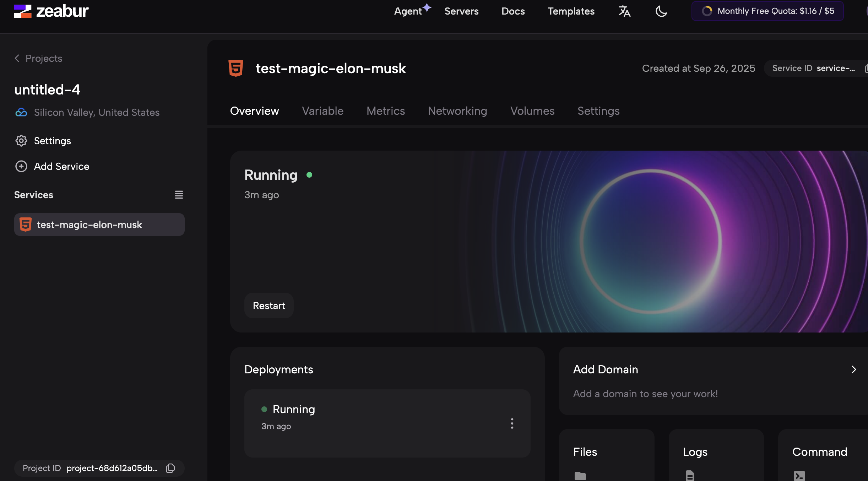Image resolution: width=868 pixels, height=481 pixels.
Task: Go back to Projects
Action: [38, 58]
